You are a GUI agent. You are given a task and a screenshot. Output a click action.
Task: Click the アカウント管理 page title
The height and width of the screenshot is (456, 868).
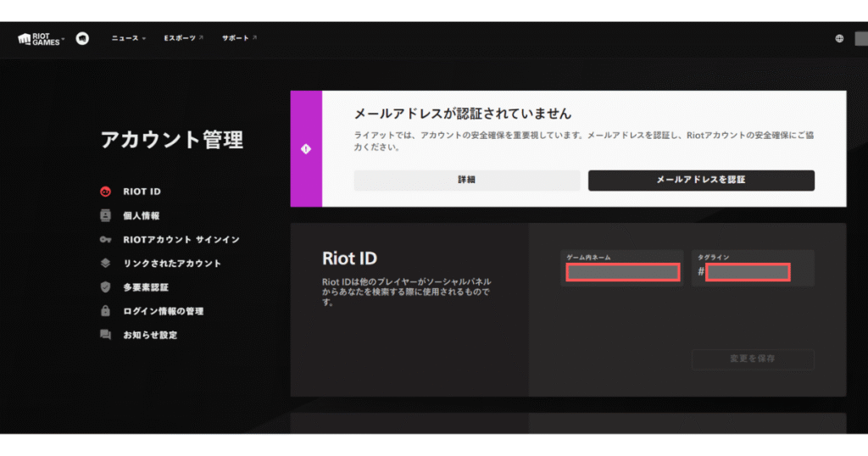point(171,140)
